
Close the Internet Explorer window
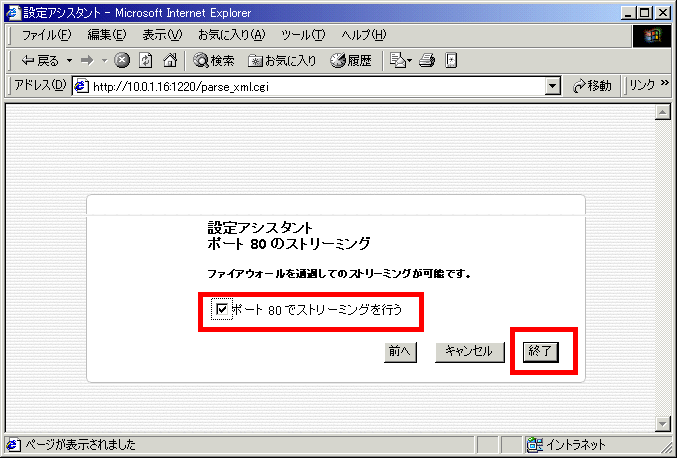pos(662,13)
